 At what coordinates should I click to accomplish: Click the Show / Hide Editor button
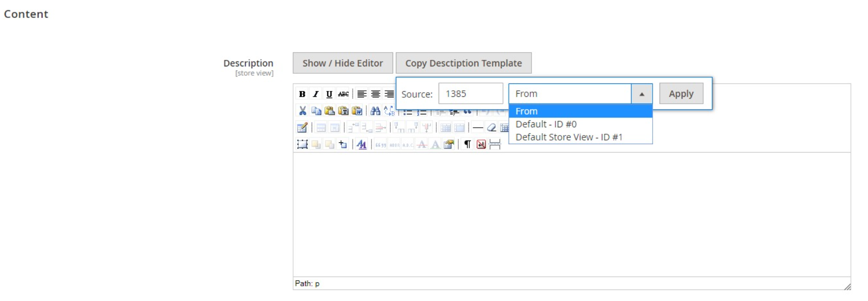point(343,63)
